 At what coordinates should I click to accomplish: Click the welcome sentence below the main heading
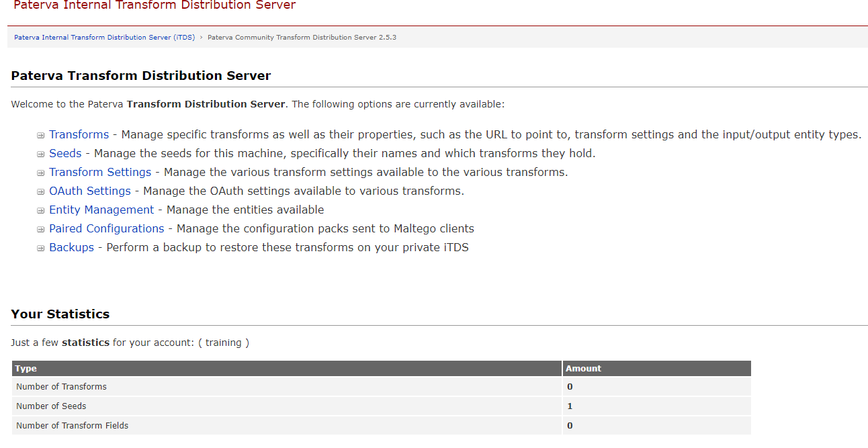[x=257, y=104]
